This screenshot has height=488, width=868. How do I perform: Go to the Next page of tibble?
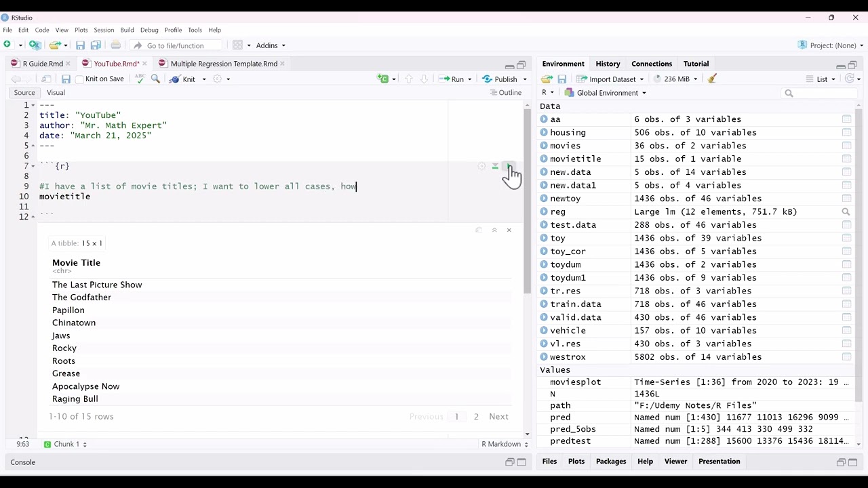click(x=498, y=416)
